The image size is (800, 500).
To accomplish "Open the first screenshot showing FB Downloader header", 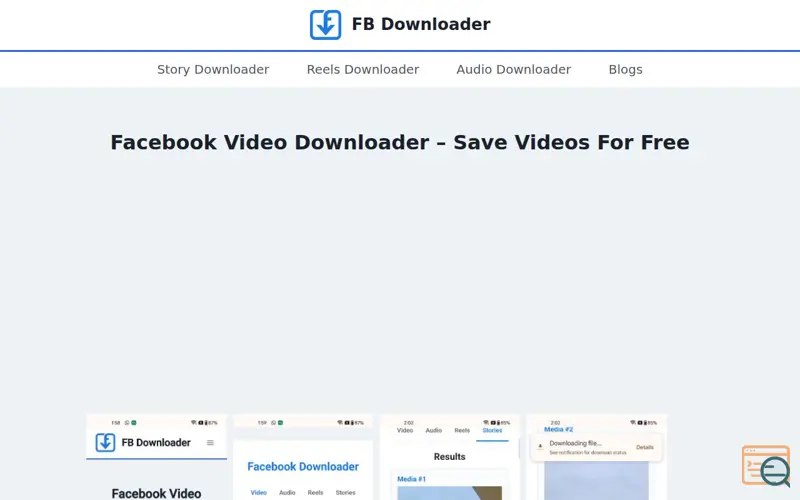I will 157,457.
